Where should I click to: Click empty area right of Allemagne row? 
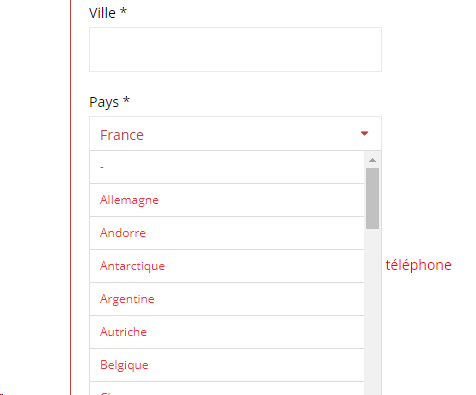tap(262, 200)
